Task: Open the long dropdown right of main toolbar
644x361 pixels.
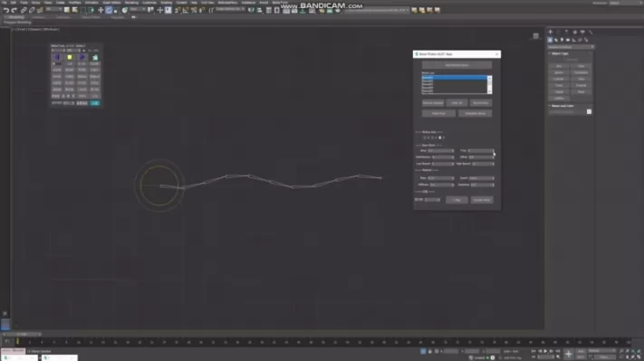Action: pos(377,10)
